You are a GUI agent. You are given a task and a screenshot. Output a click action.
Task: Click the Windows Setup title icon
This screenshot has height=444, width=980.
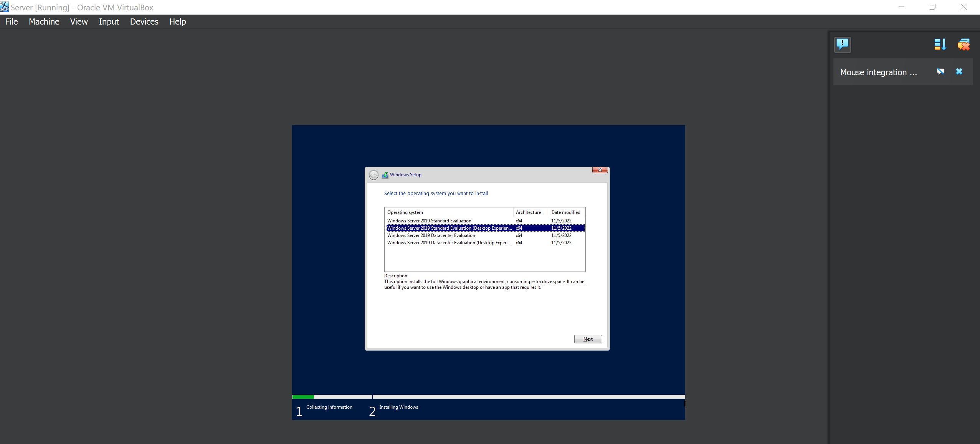coord(385,175)
